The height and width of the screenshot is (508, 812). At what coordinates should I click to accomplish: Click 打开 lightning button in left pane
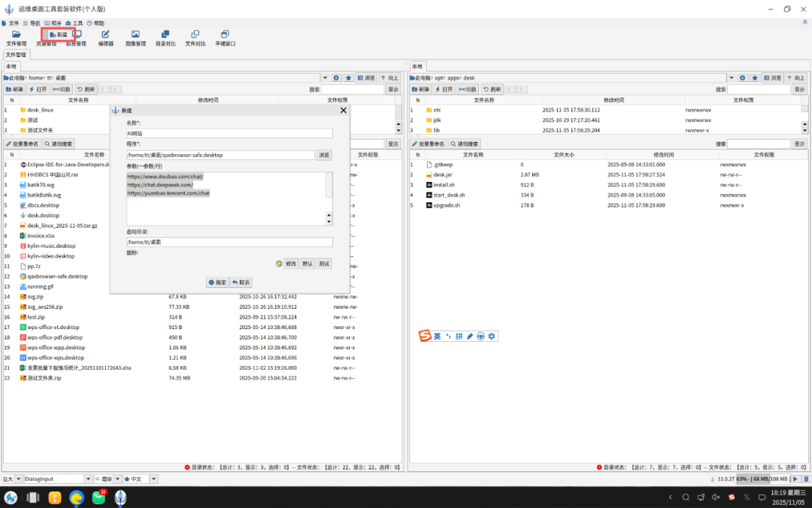(38, 89)
